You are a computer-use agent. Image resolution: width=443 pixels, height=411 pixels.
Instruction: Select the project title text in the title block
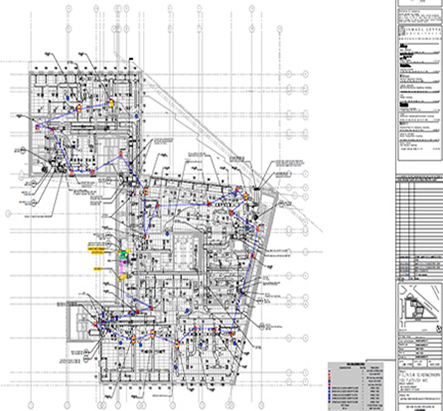click(x=419, y=378)
